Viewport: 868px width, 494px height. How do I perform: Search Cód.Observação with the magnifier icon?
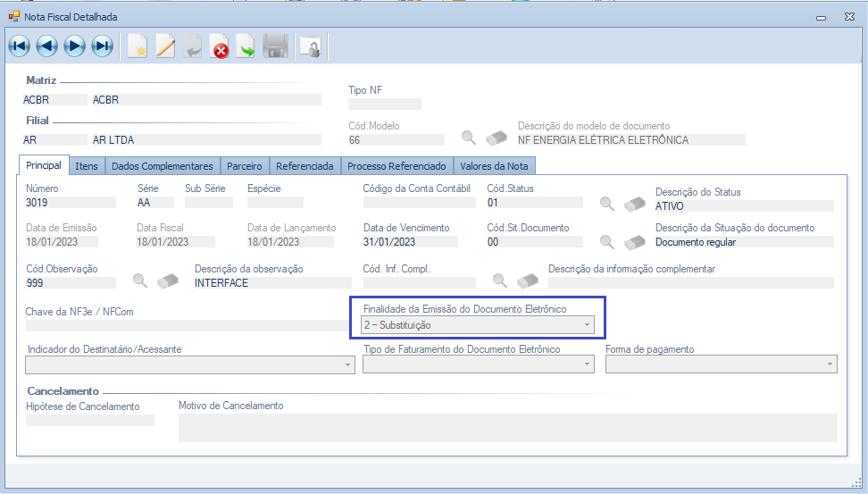pos(140,280)
